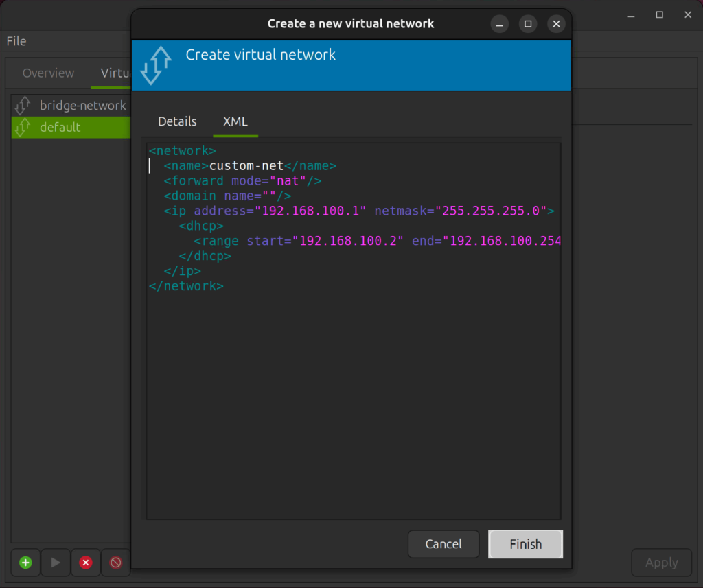Click inside the network XML editor
The image size is (703, 588).
[351, 377]
